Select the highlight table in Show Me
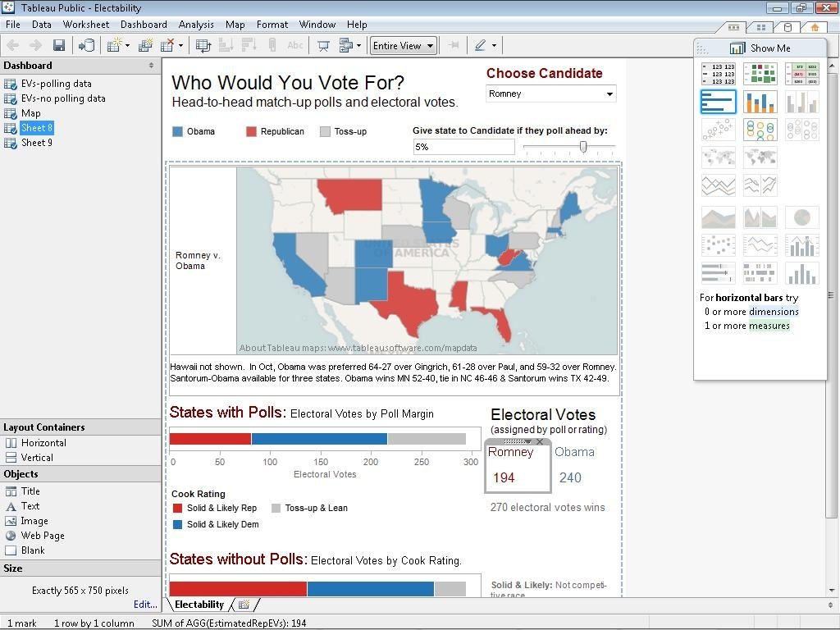Screen dimensions: 840x630 (x=802, y=74)
